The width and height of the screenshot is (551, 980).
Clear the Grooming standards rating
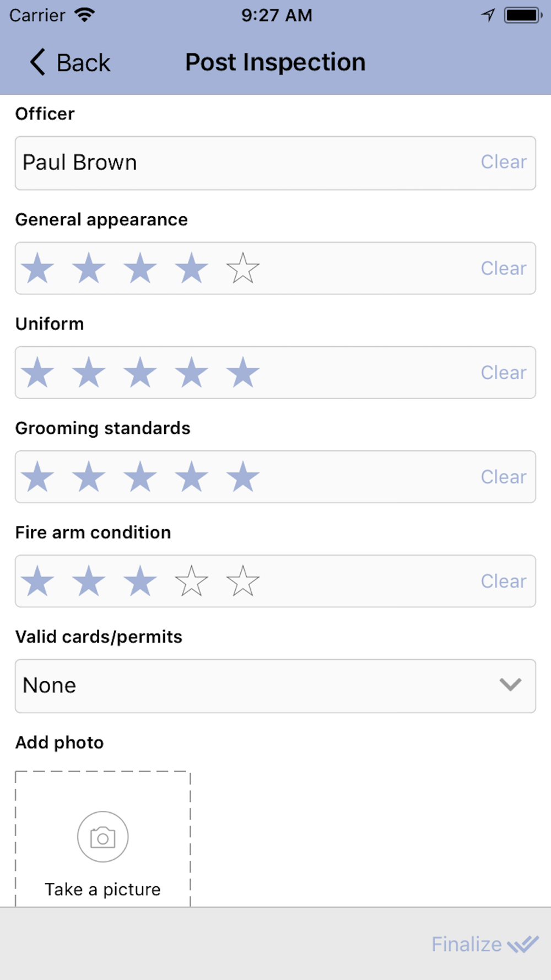point(504,477)
